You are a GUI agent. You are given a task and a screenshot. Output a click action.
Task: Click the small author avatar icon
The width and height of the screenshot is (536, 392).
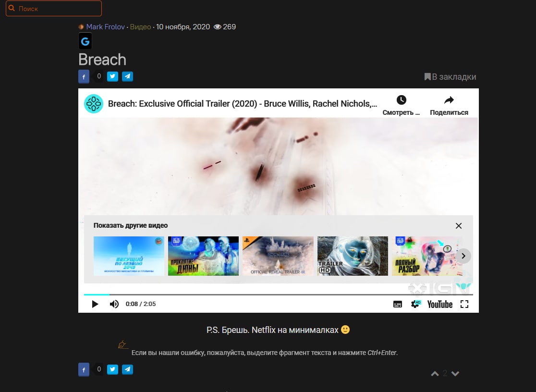coord(81,27)
